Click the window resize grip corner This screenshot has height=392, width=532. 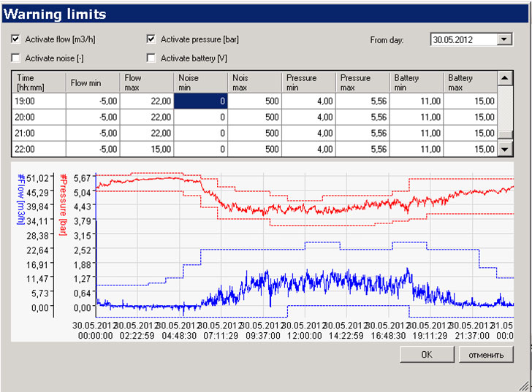(525, 386)
